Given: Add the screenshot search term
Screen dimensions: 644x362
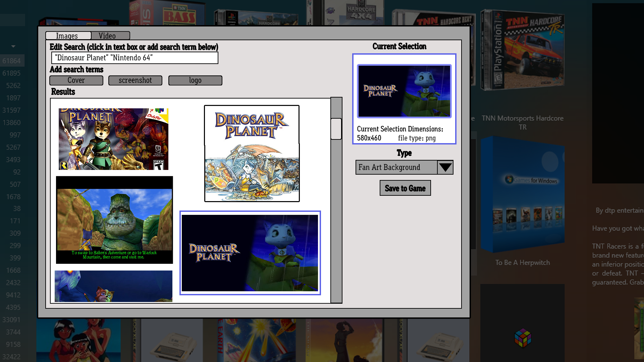Looking at the screenshot, I should click(x=135, y=80).
